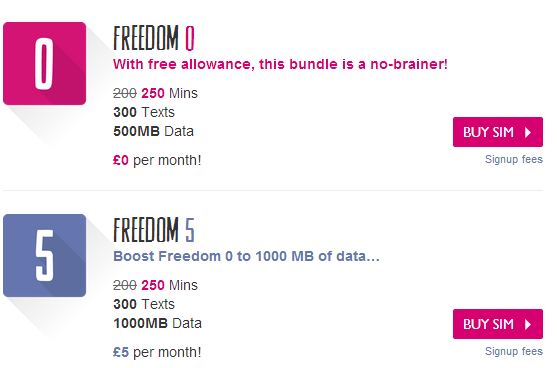Click the Boost Freedom 0 to 1000 MB tagline
The width and height of the screenshot is (557, 368).
[x=246, y=256]
